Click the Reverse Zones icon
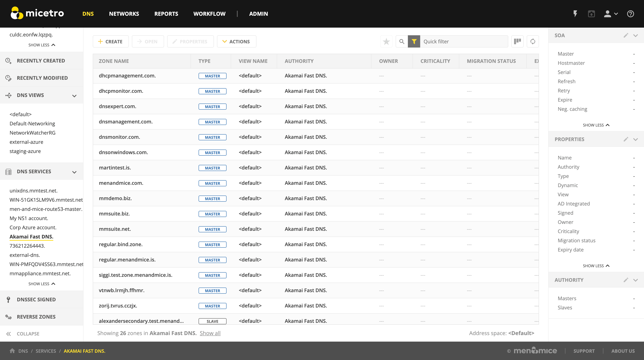Viewport: 644px width, 360px height. [x=8, y=317]
